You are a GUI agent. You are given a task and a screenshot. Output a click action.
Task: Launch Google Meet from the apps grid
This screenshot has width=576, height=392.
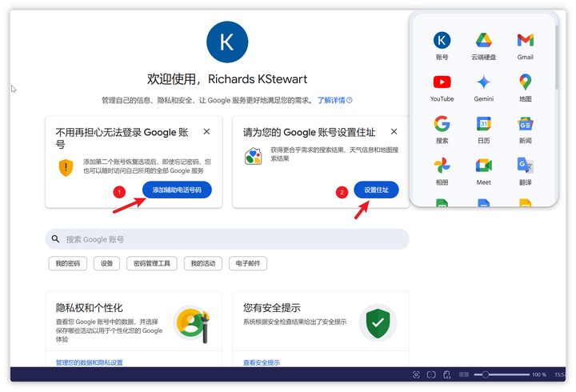pyautogui.click(x=483, y=166)
